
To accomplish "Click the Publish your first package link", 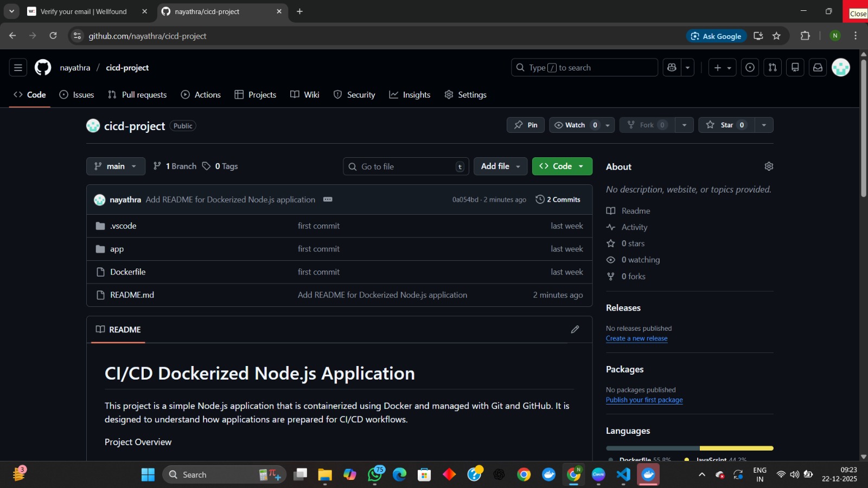I will [644, 400].
